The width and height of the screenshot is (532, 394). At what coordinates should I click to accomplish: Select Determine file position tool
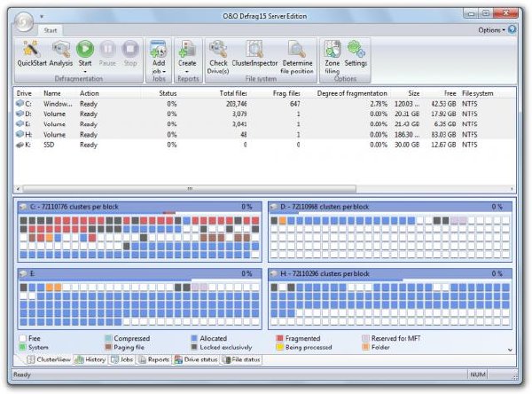point(297,50)
